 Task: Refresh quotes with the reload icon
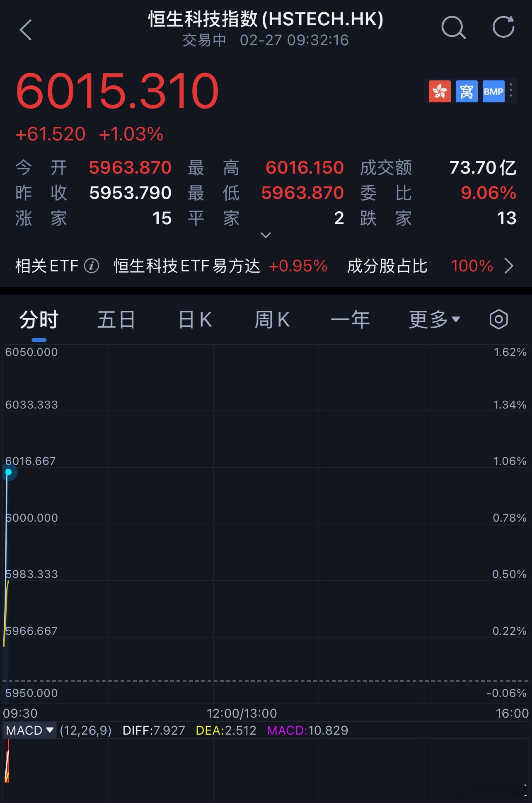[503, 27]
